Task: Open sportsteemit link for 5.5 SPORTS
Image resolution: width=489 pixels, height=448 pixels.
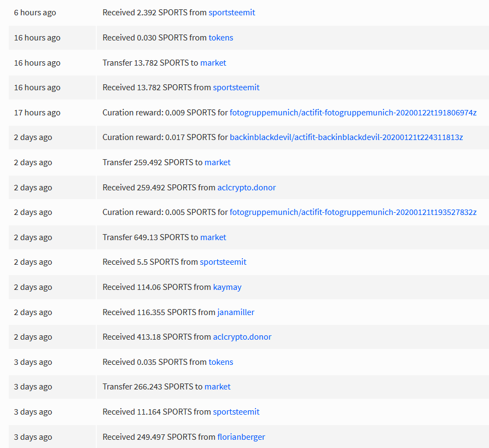Action: click(223, 262)
